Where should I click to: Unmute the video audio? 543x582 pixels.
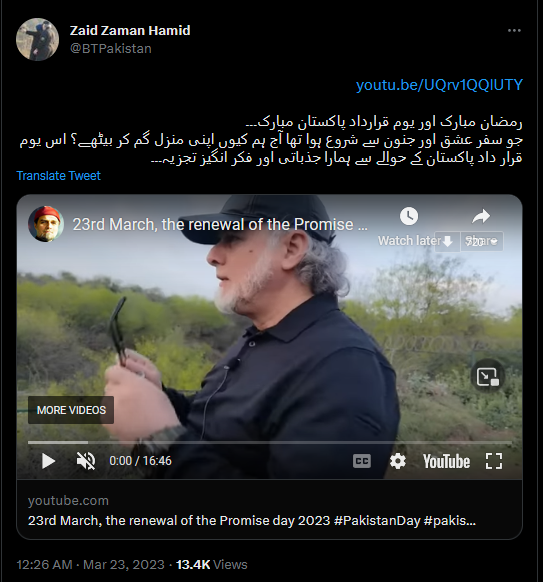[x=86, y=461]
